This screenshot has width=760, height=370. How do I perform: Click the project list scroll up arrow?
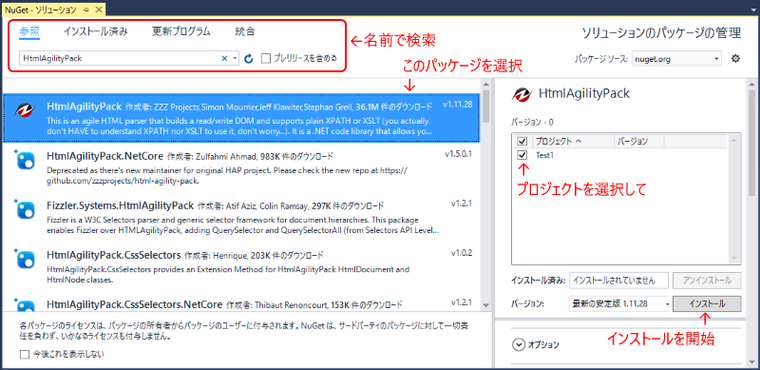tap(734, 141)
